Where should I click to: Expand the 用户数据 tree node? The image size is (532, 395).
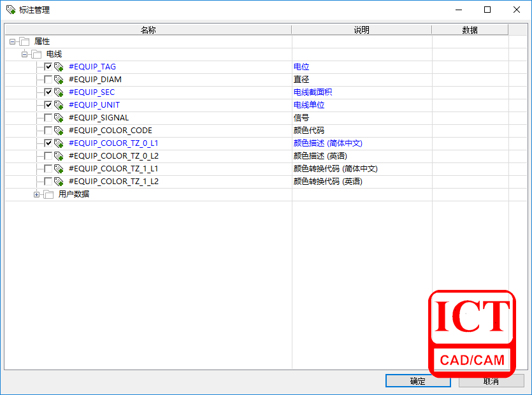point(36,194)
